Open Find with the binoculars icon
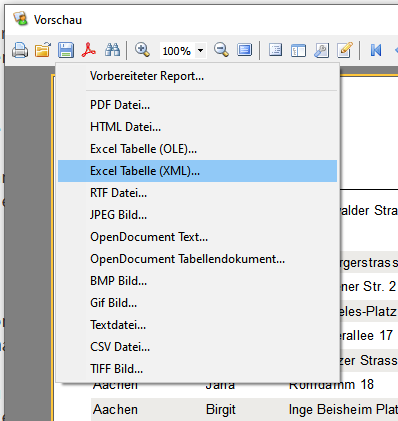398x421 pixels. pyautogui.click(x=112, y=50)
